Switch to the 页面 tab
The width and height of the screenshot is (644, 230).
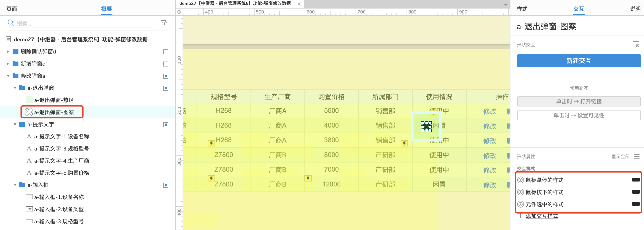[12, 9]
